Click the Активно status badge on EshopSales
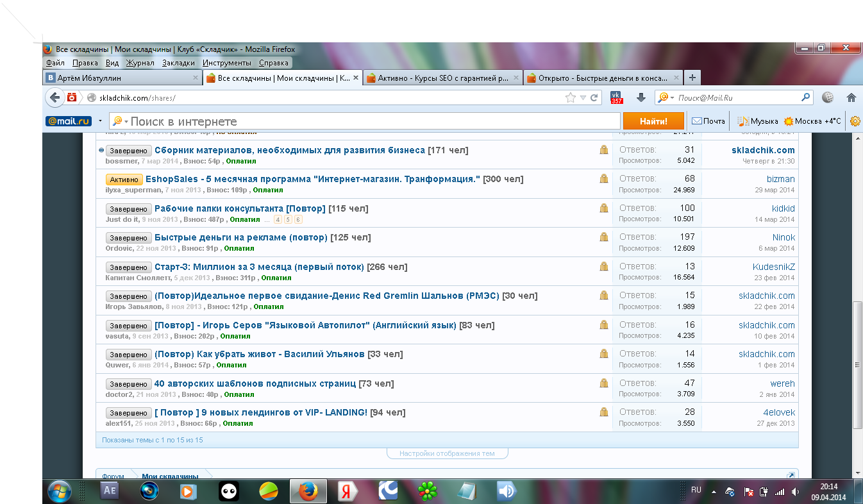 click(x=124, y=180)
